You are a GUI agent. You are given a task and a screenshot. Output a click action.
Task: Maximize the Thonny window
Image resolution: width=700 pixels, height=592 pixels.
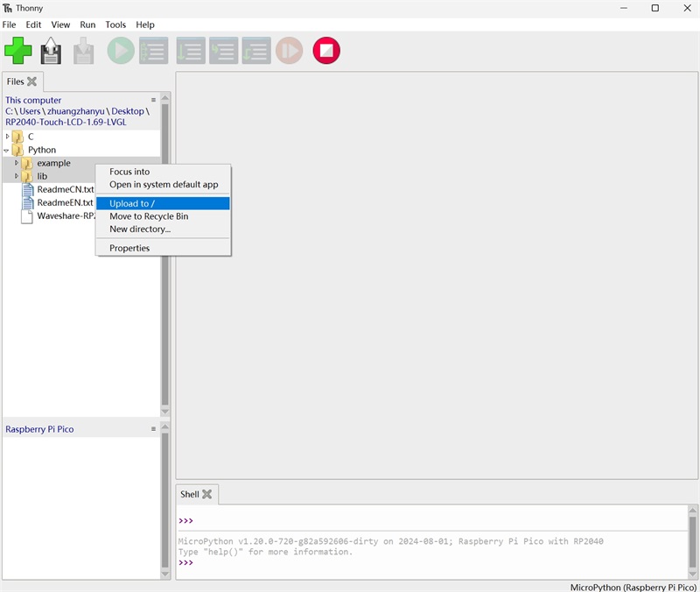point(654,8)
